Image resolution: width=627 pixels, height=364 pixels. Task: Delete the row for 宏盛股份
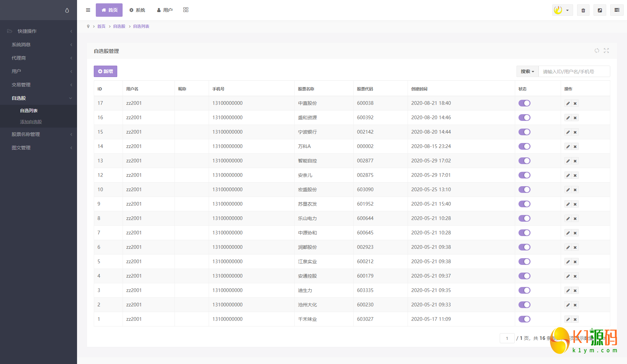pyautogui.click(x=575, y=190)
